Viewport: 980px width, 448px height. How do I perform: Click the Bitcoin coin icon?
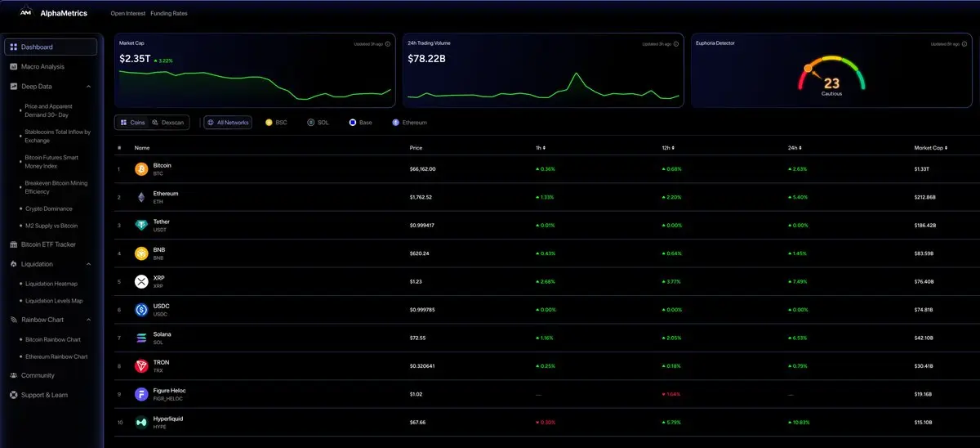pos(140,169)
